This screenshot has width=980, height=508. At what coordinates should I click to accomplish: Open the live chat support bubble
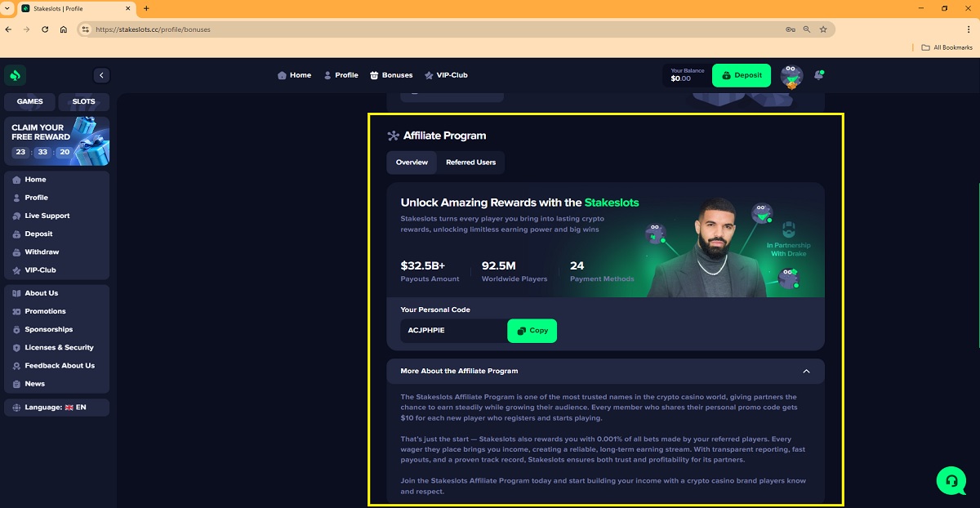(951, 481)
